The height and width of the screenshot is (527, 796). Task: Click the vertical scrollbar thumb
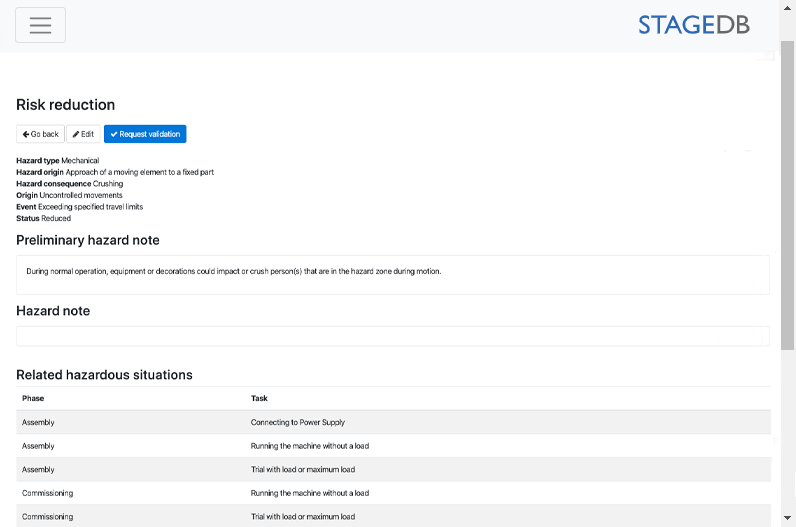coord(787,195)
